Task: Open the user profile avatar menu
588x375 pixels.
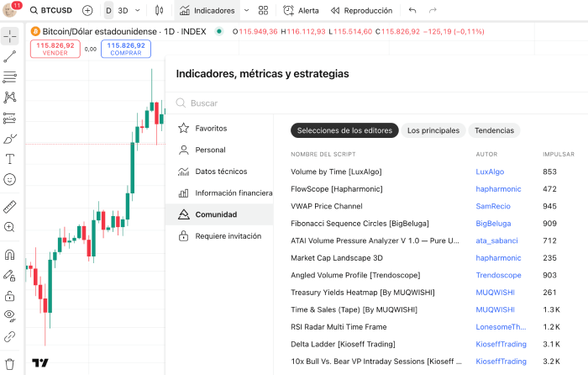Action: pyautogui.click(x=10, y=10)
